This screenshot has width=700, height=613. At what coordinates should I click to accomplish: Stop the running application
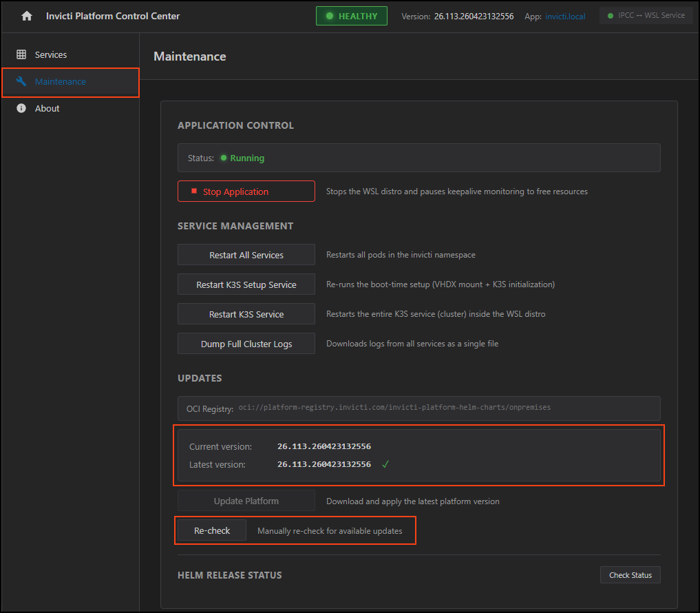(246, 191)
